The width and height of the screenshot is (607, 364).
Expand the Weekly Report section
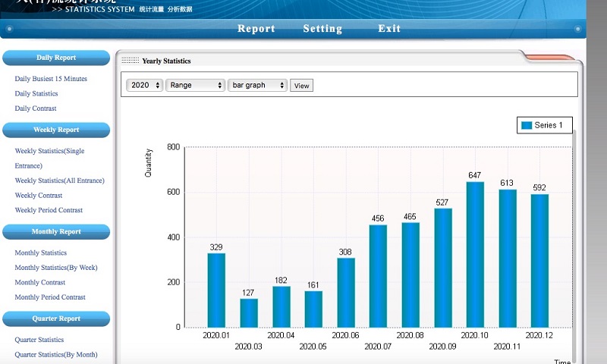(56, 130)
